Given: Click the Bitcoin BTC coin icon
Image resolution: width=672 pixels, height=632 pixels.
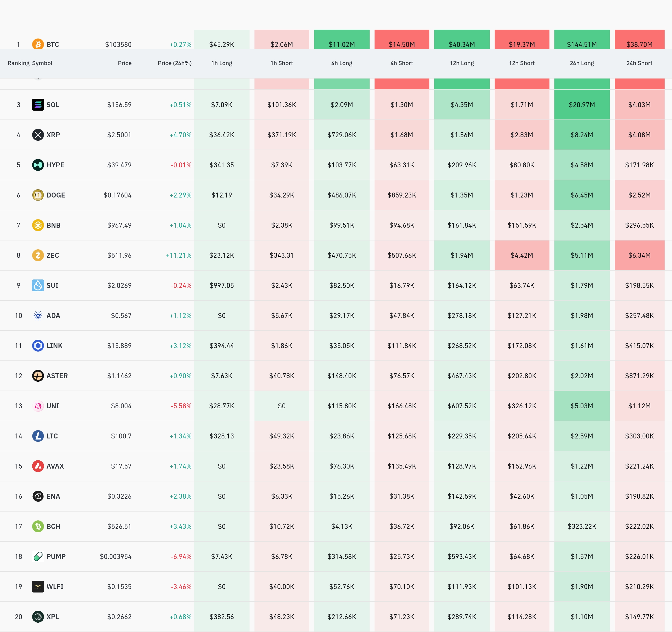Looking at the screenshot, I should click(x=38, y=44).
